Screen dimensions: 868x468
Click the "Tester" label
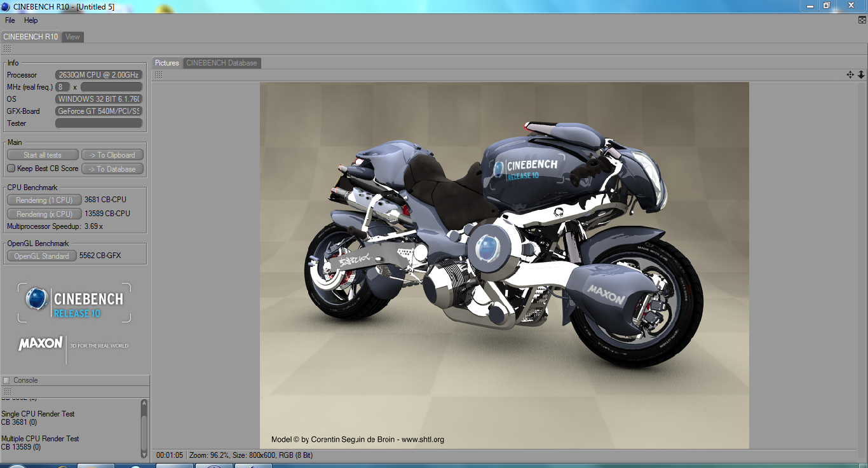tap(17, 123)
